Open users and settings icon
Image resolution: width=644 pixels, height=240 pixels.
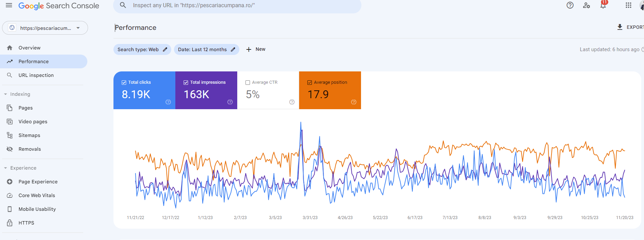point(587,5)
